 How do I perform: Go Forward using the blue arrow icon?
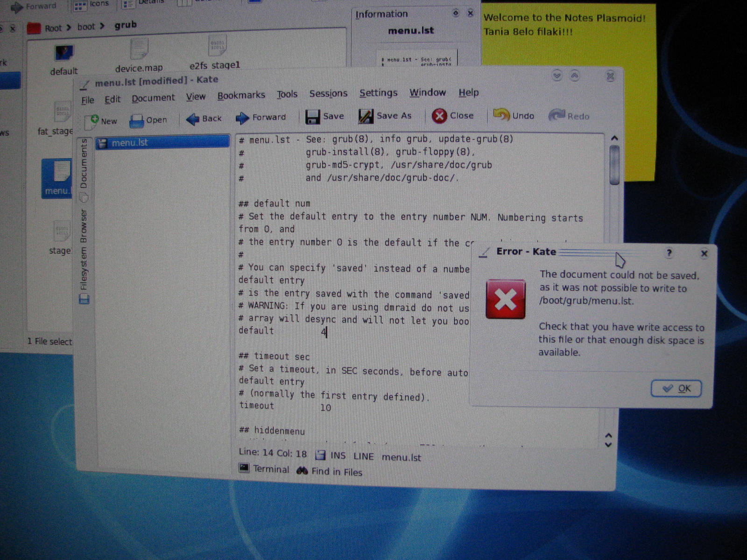coord(242,118)
